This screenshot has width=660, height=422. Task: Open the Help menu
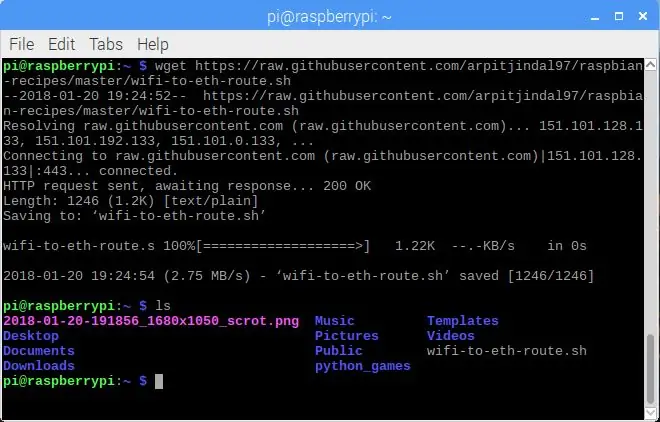pyautogui.click(x=153, y=45)
